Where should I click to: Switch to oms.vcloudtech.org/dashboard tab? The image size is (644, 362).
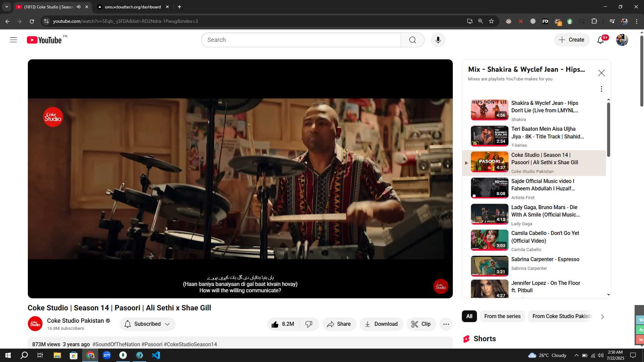click(133, 7)
